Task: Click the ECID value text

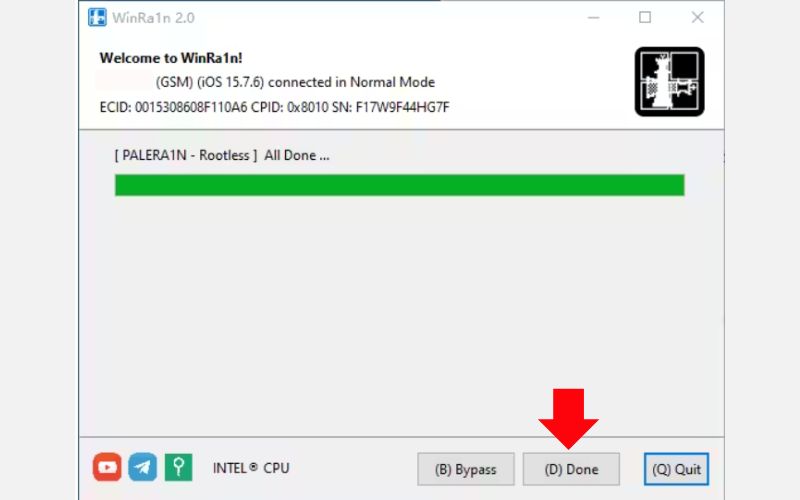Action: click(x=191, y=108)
